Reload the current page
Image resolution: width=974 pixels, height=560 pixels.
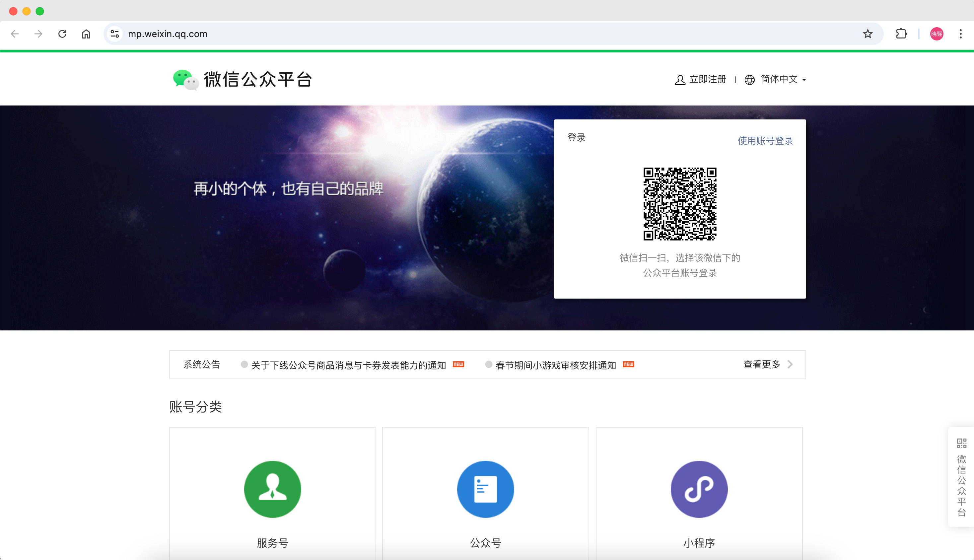click(x=62, y=34)
